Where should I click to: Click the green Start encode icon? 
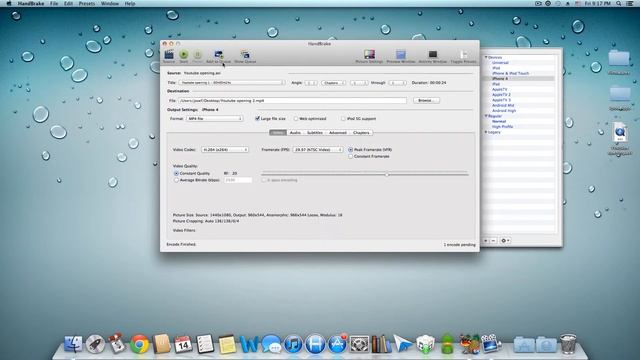184,54
